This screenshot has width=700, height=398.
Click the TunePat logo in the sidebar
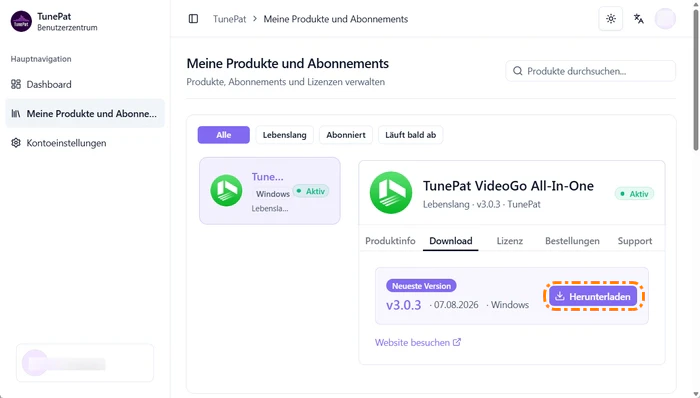[x=21, y=22]
